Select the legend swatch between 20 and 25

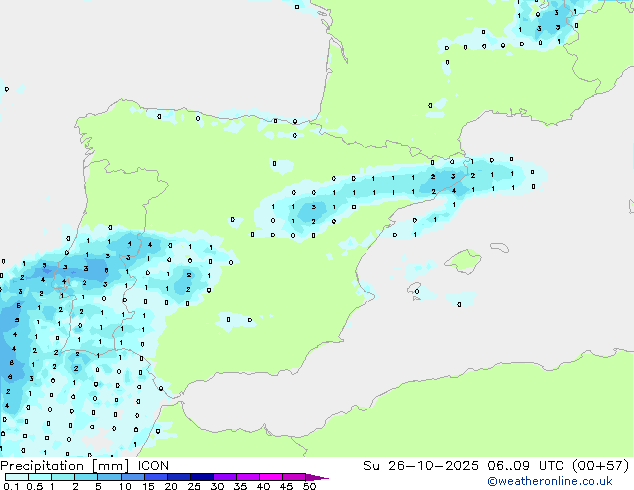point(179,477)
